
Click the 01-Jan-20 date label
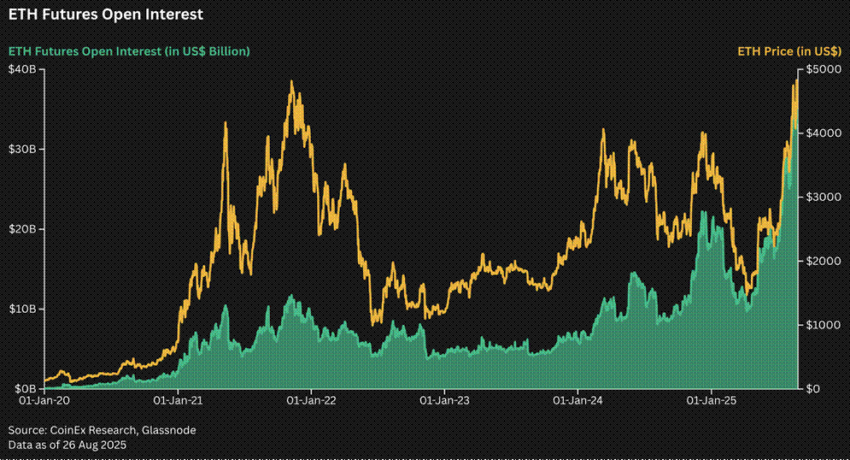[44, 401]
